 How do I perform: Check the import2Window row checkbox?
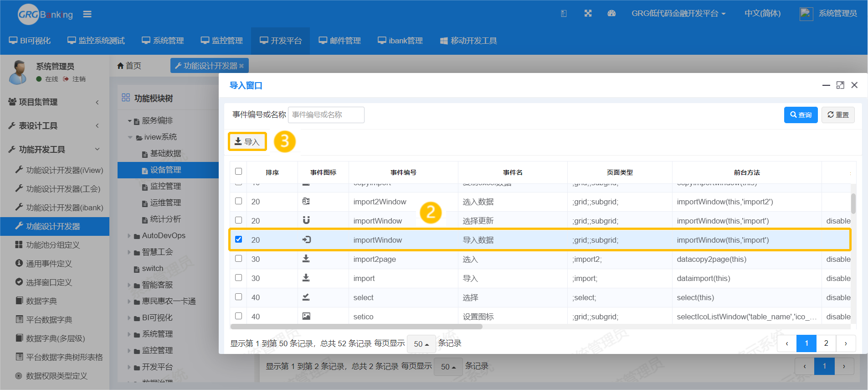[238, 201]
